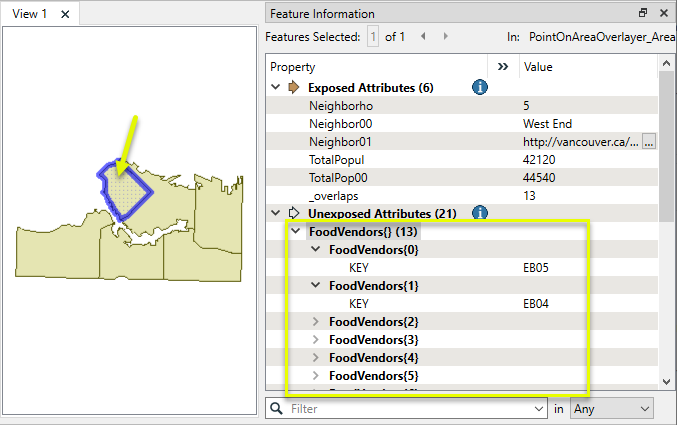The image size is (677, 425).
Task: Collapse the FoodVendors{0} entry
Action: click(317, 250)
